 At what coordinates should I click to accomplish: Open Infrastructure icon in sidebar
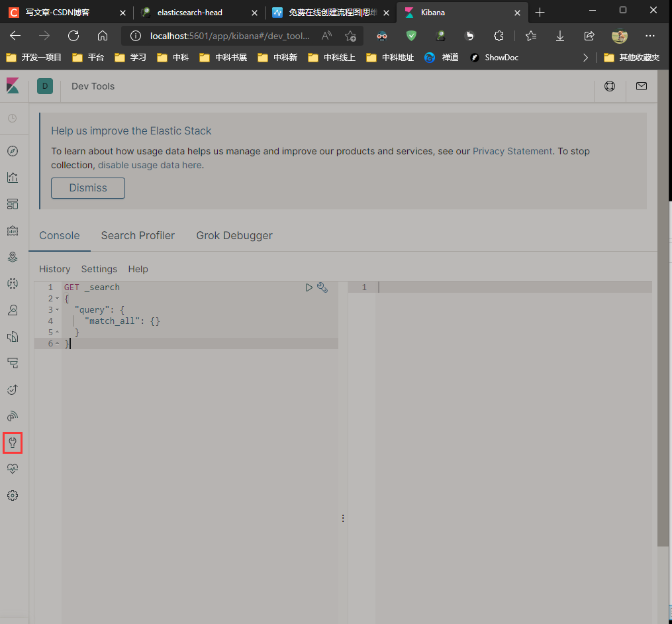coord(13,310)
